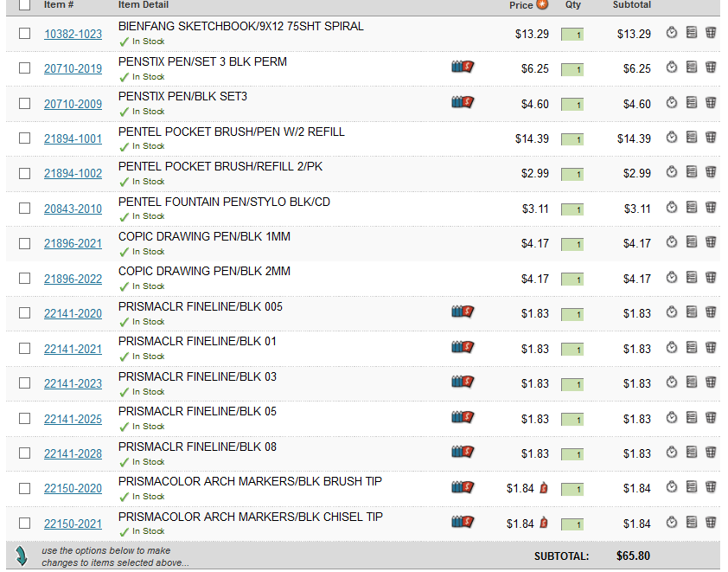The image size is (728, 572).
Task: Click quantity field for ARCH MARKERS/BLK BRUSH TIP
Action: point(572,489)
